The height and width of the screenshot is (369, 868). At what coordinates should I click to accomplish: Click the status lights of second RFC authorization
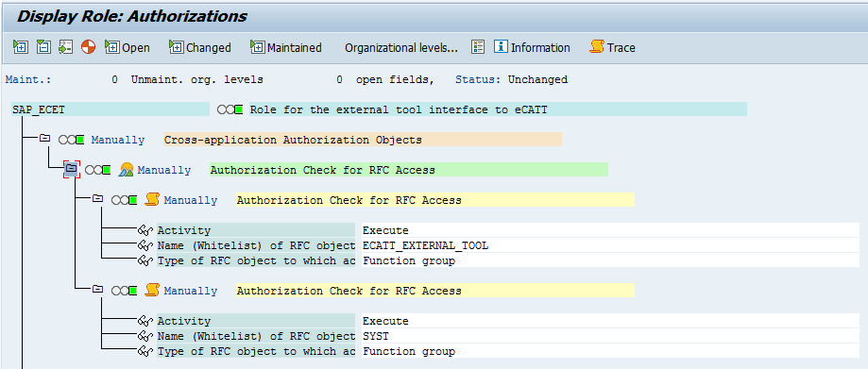(x=124, y=291)
